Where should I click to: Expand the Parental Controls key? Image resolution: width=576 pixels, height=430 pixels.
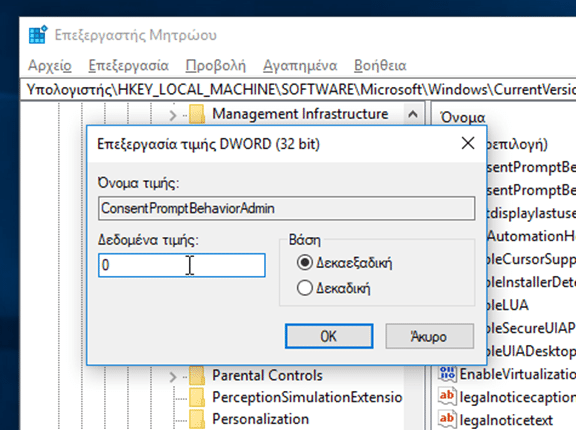(173, 377)
